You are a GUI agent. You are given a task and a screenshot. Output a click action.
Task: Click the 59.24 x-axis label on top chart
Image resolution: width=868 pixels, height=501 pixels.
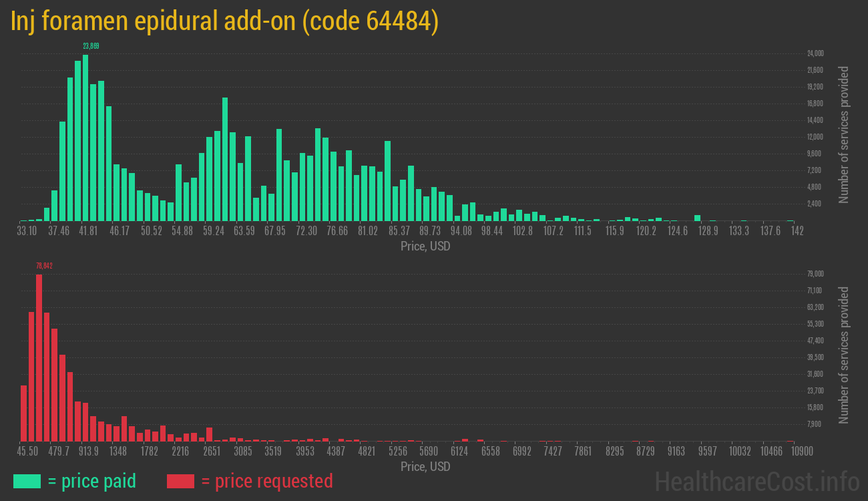coord(214,231)
